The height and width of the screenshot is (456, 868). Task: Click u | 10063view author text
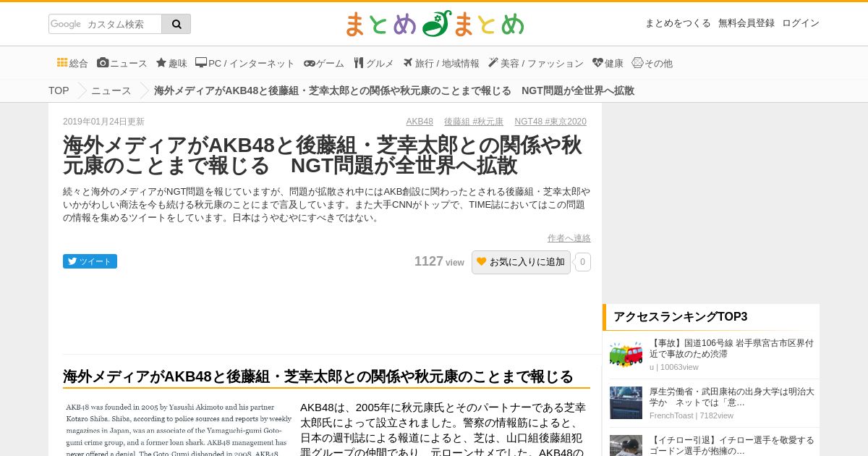point(674,367)
